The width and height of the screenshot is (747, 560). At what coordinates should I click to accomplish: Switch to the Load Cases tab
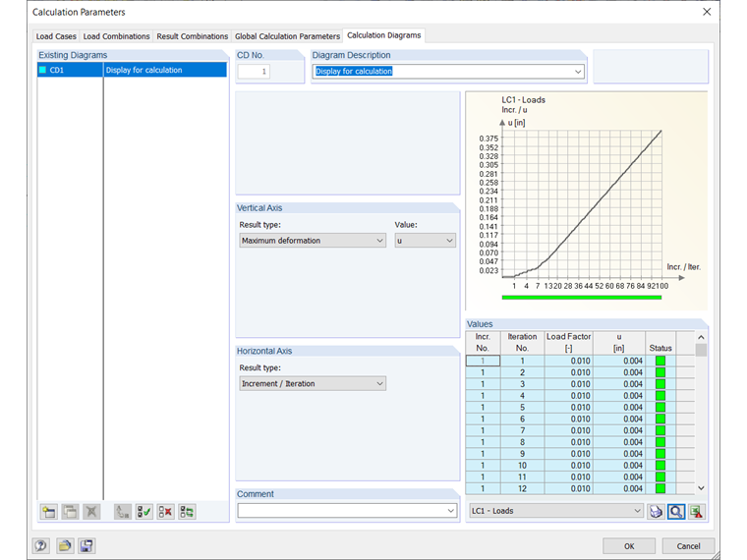[56, 36]
